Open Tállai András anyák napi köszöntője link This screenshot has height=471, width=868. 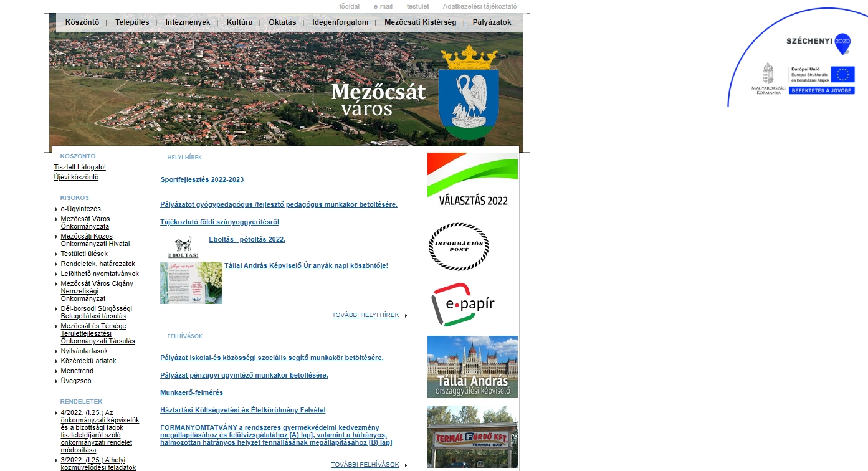(x=306, y=265)
